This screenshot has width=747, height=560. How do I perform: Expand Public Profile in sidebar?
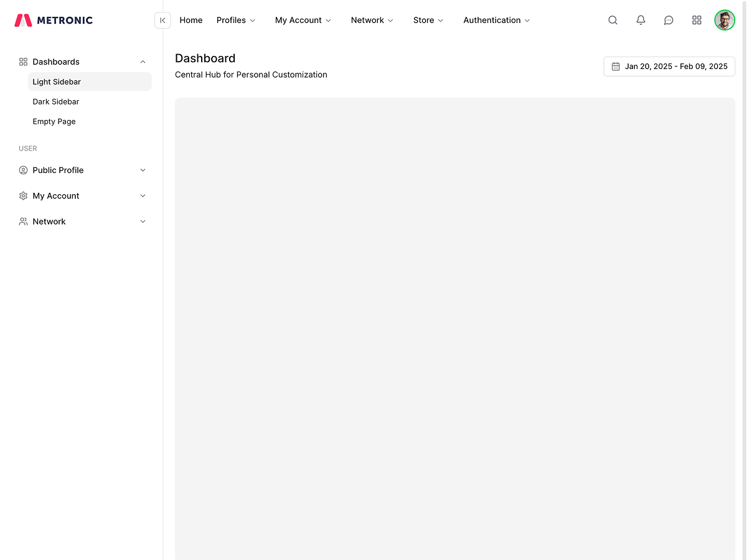click(143, 170)
